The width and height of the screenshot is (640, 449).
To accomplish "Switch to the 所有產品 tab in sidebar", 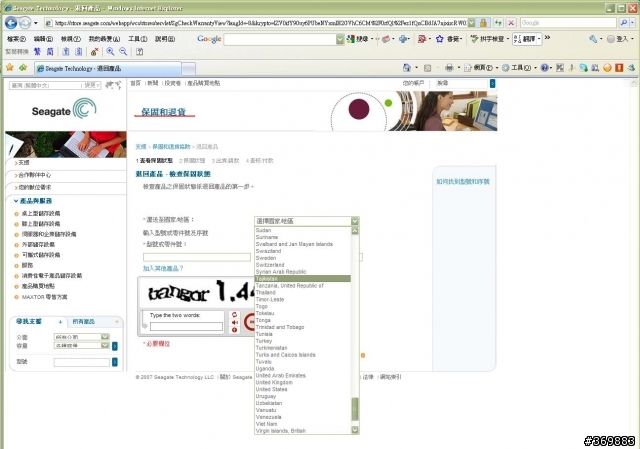I will [84, 322].
